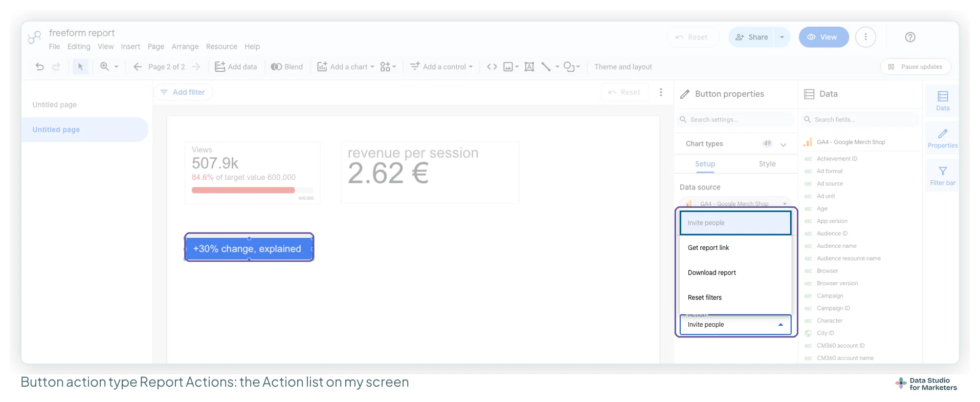Open the Arrange menu
980x402 pixels.
[x=185, y=47]
